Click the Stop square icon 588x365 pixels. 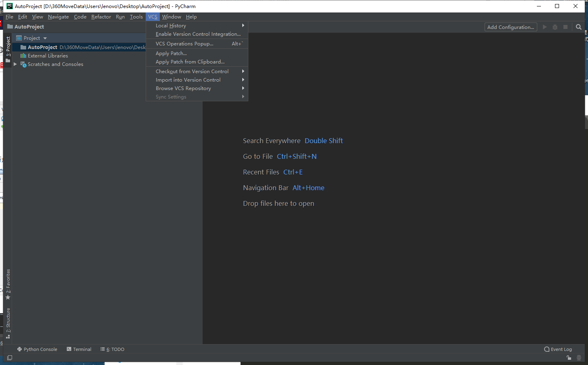pos(565,27)
